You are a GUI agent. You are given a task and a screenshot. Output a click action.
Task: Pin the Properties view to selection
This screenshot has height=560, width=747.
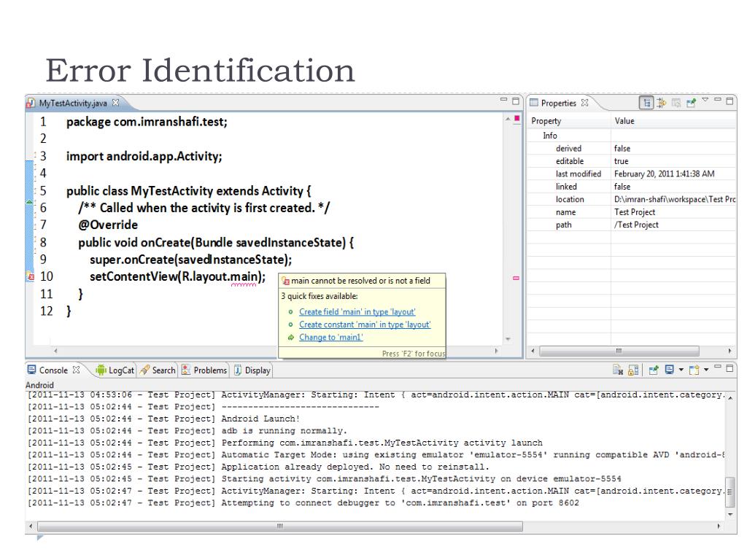tap(692, 102)
